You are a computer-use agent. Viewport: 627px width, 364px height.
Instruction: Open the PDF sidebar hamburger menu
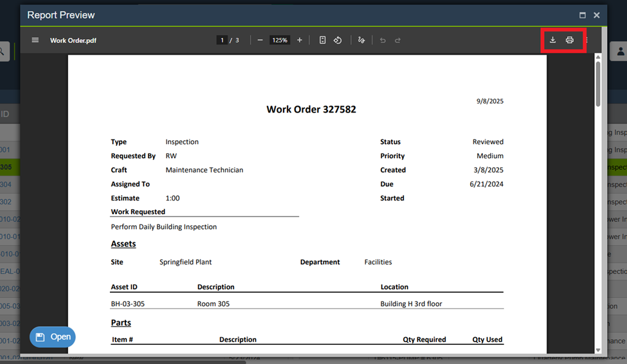(x=35, y=40)
